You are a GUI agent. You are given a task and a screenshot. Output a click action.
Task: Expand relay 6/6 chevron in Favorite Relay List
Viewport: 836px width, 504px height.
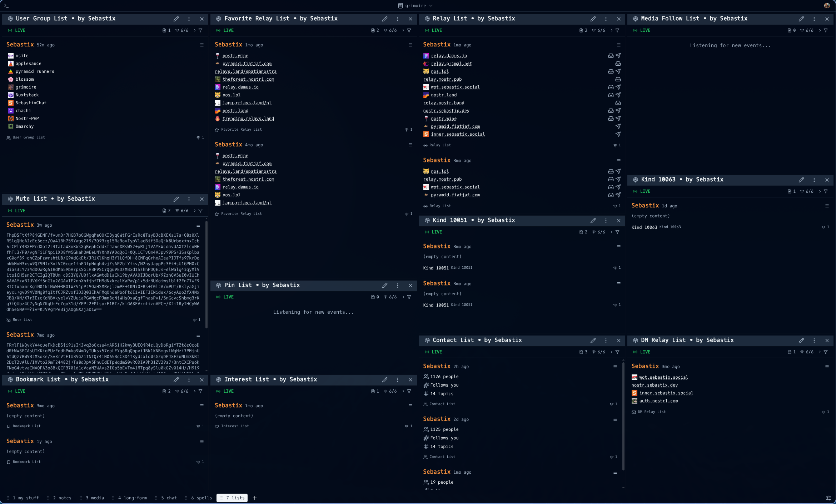coord(403,30)
